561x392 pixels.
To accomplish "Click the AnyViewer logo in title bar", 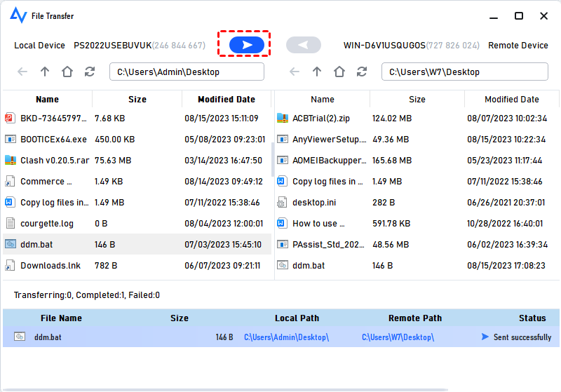I will tap(18, 15).
